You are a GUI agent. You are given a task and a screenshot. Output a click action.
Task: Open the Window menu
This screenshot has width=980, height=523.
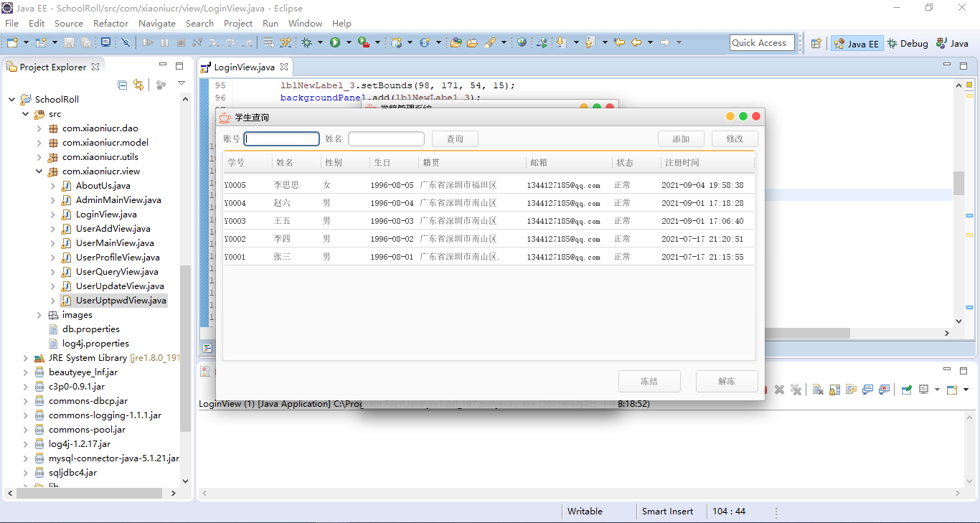click(x=305, y=23)
